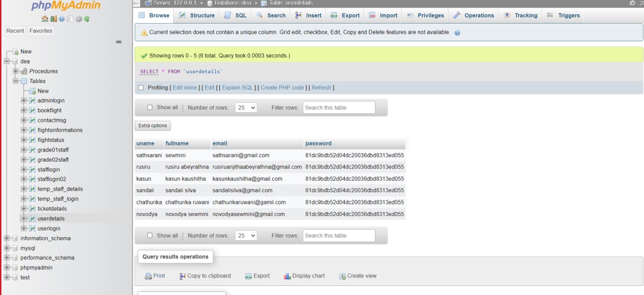Sort by the password column header
Viewport: 644px width, 295px height.
pos(318,143)
